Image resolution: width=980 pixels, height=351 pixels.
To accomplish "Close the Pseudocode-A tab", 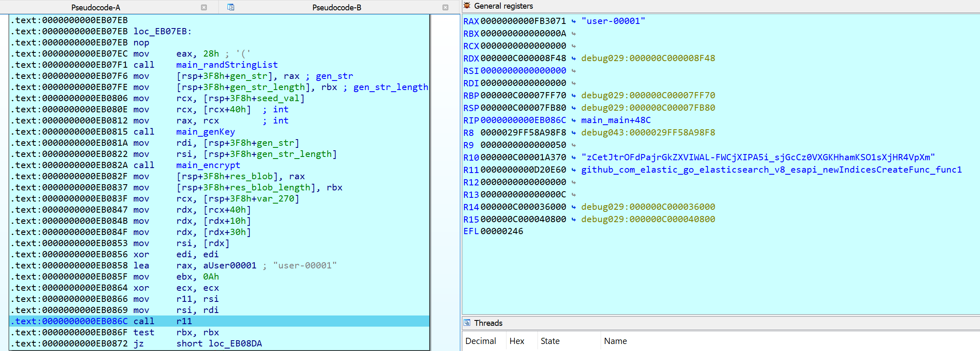I will point(204,7).
